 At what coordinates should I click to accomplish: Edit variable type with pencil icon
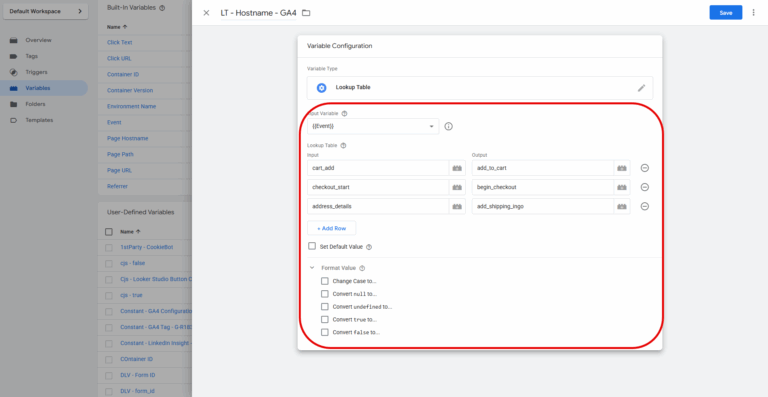641,88
